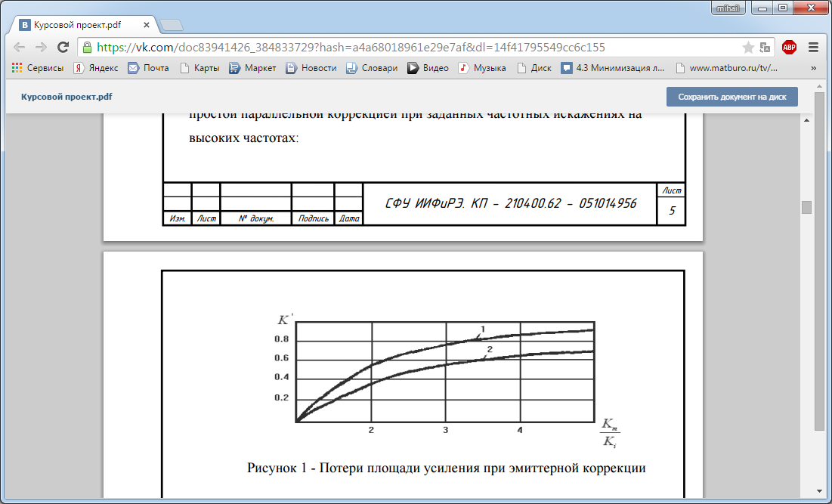This screenshot has height=504, width=832.
Task: Click the VK favicon on the tab
Action: point(24,25)
